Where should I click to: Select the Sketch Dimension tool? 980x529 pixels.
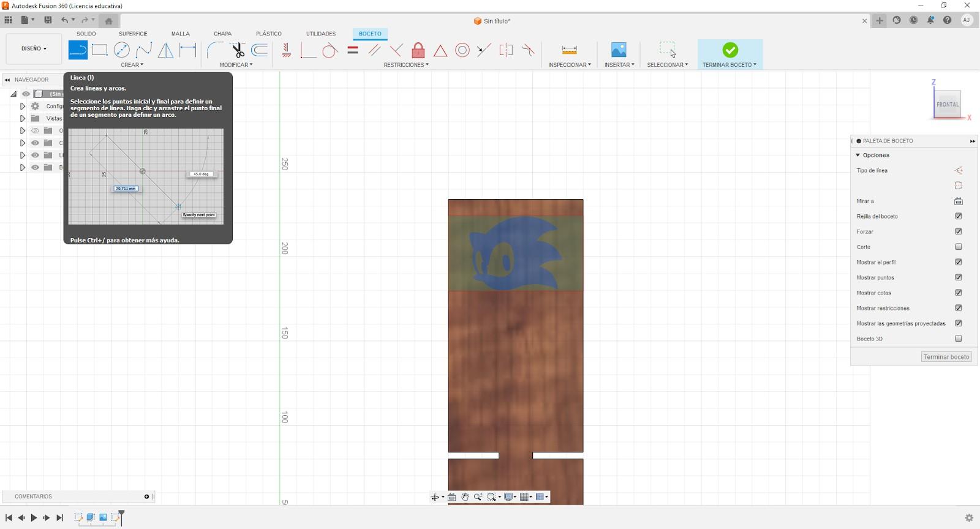(188, 50)
